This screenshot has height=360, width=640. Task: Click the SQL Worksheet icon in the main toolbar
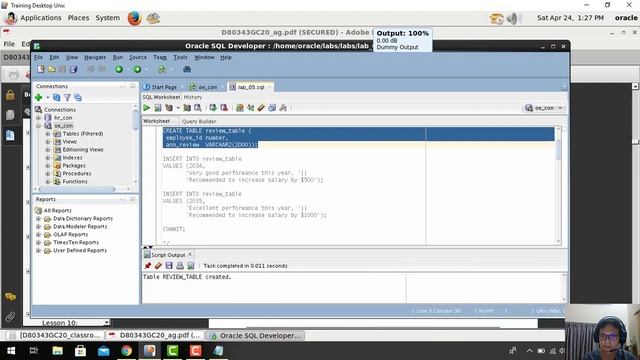click(x=162, y=69)
